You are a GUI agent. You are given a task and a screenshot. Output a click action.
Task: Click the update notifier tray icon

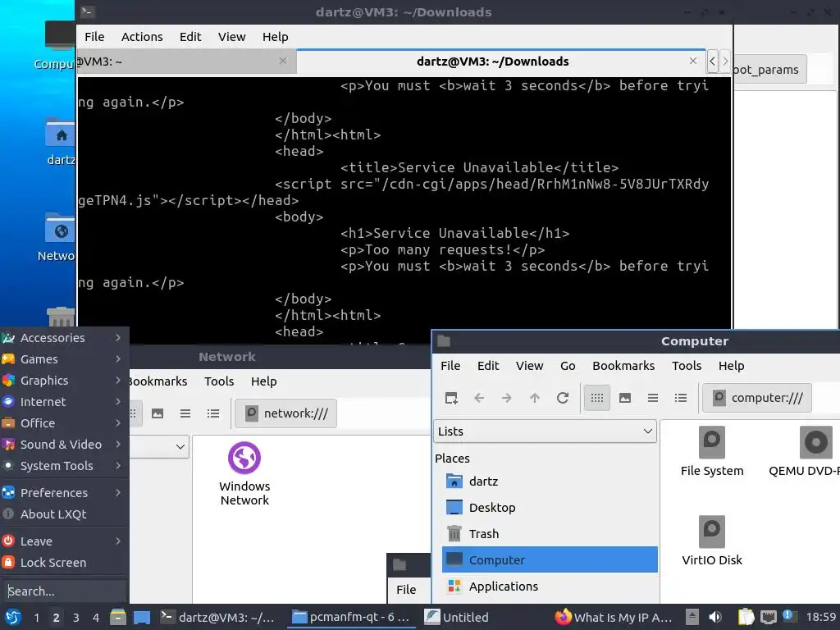(x=789, y=616)
